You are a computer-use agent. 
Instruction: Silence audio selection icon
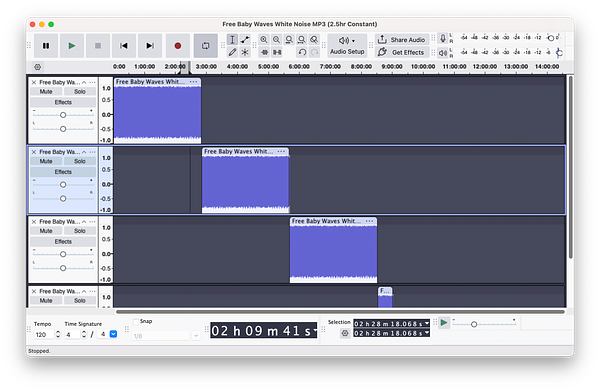(x=277, y=52)
